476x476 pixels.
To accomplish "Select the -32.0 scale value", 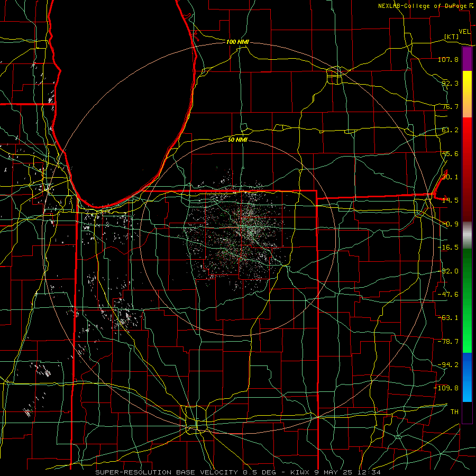I will point(448,271).
